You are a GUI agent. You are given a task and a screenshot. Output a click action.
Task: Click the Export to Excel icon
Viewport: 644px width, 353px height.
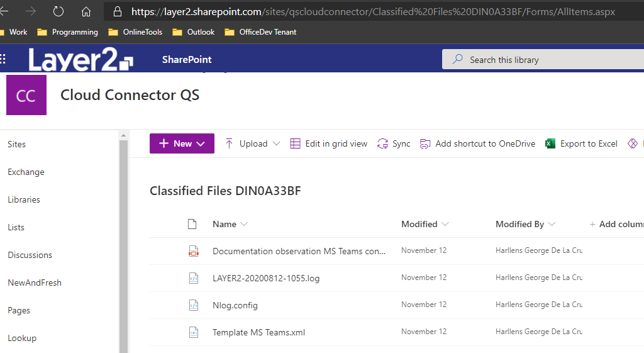[550, 143]
